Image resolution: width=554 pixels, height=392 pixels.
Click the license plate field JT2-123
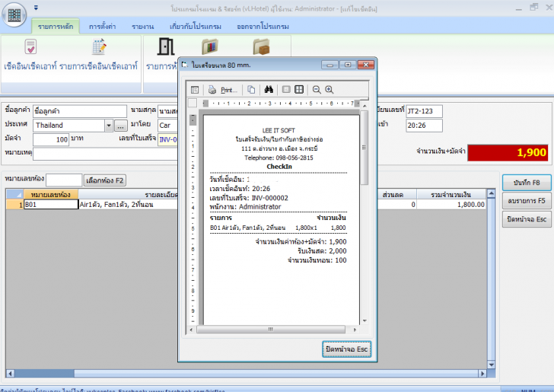(x=424, y=111)
